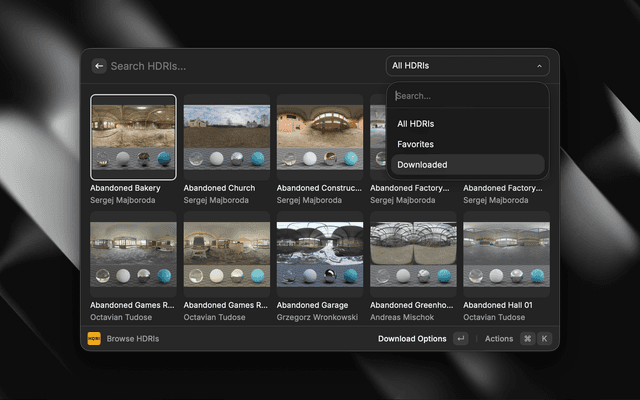Click the Command key icon
The height and width of the screenshot is (400, 640).
pos(527,339)
